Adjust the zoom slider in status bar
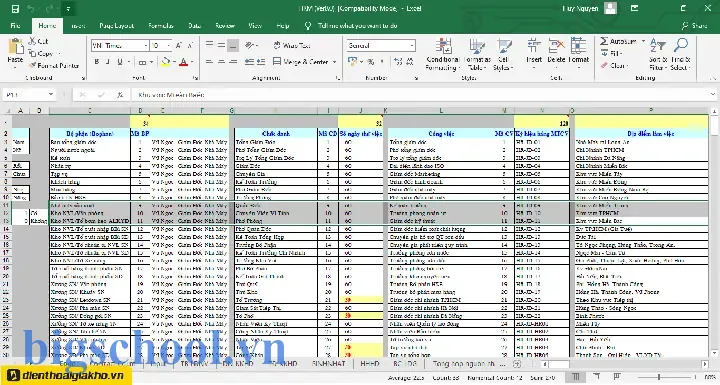Screen dimensions: 720x385 (x=660, y=377)
